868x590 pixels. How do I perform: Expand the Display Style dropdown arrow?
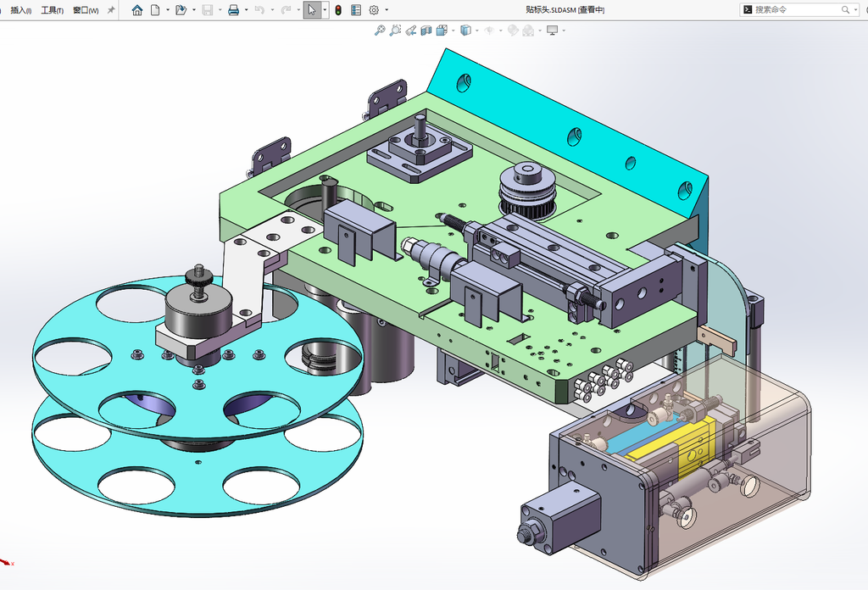[477, 31]
